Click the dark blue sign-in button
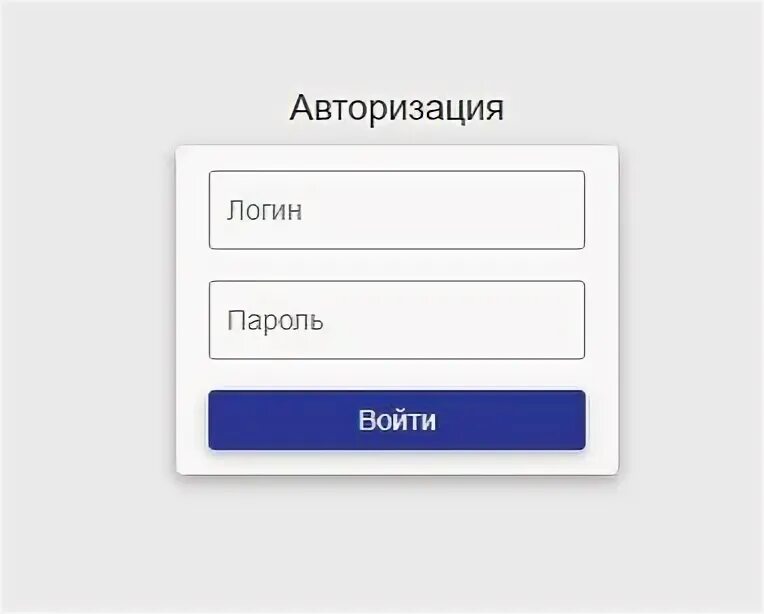764x614 pixels. coord(397,420)
